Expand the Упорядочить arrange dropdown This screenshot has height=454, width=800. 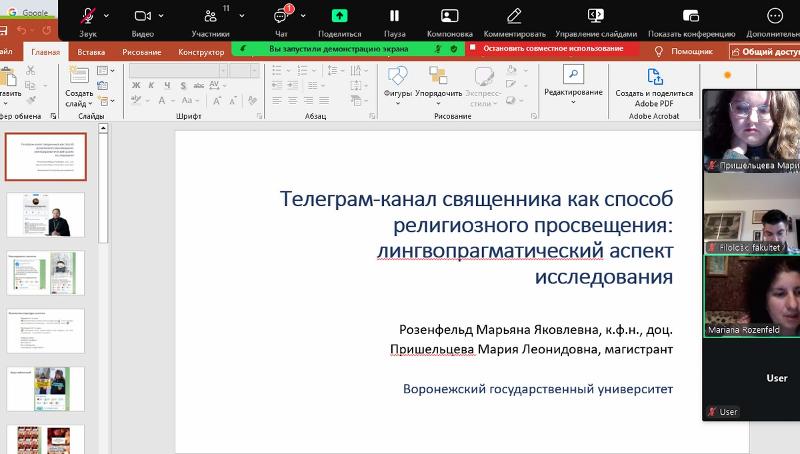(x=439, y=82)
